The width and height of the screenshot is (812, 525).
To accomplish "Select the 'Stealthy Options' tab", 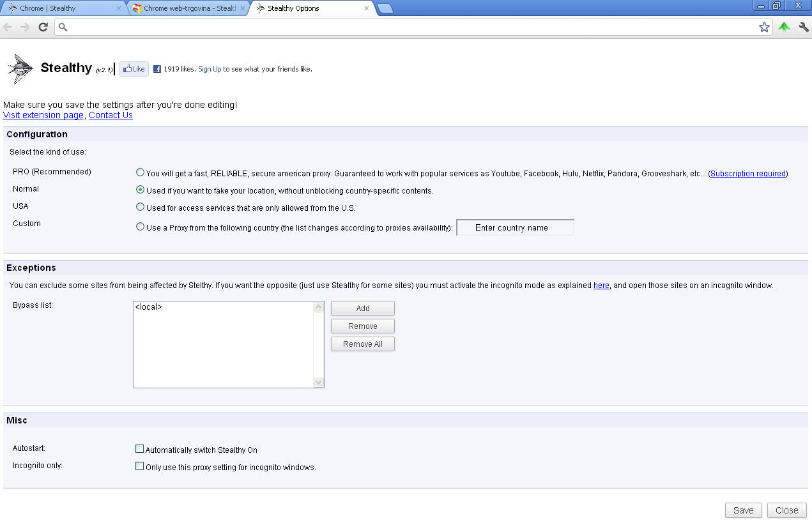I will [311, 8].
